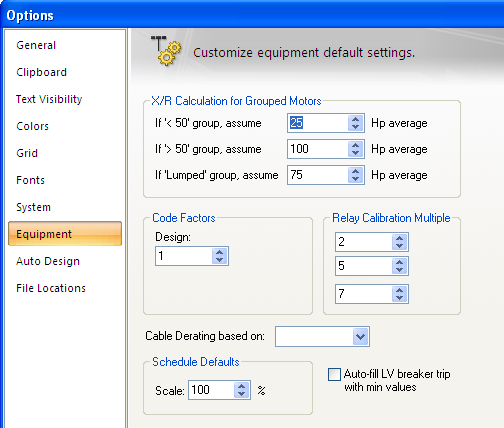
Task: Increase first Relay Calibration Multiple value
Action: 399,238
